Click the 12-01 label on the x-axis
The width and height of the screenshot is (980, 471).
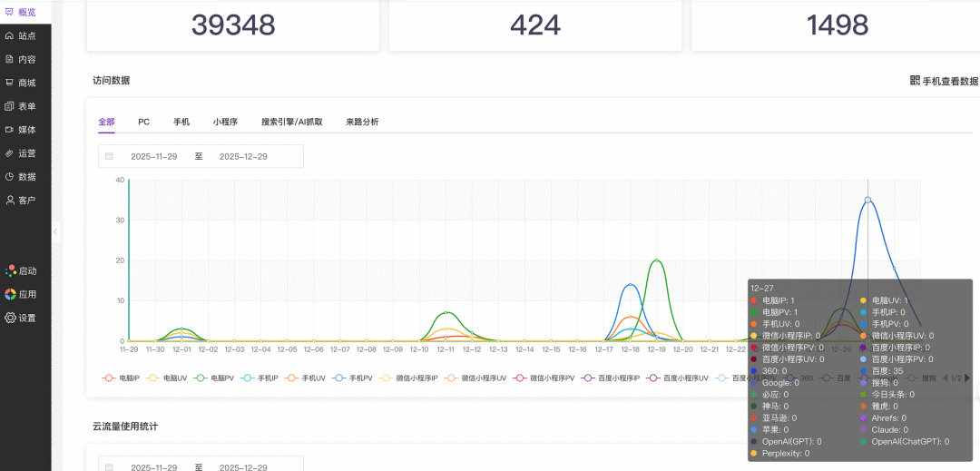(x=181, y=349)
